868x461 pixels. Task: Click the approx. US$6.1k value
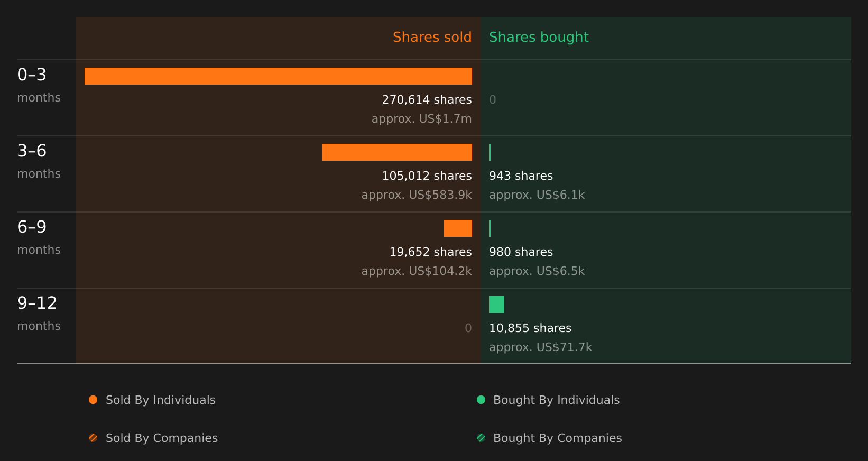point(537,195)
